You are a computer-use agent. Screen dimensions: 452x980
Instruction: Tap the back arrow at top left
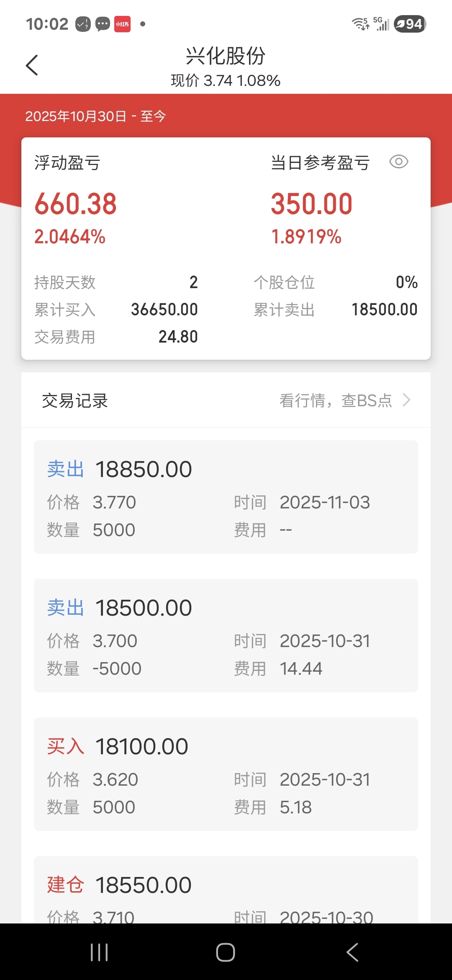(x=32, y=65)
